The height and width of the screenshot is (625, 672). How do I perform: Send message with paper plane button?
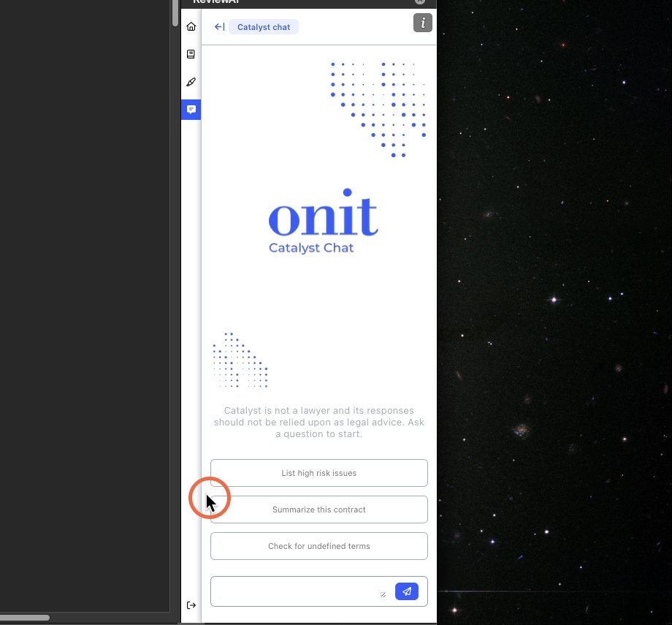click(x=407, y=591)
